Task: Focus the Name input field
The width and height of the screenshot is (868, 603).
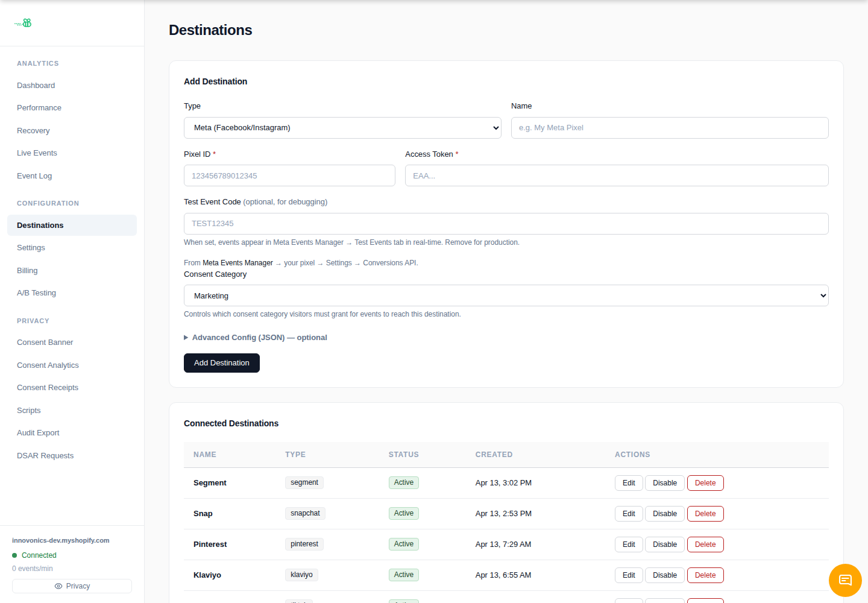Action: 670,128
